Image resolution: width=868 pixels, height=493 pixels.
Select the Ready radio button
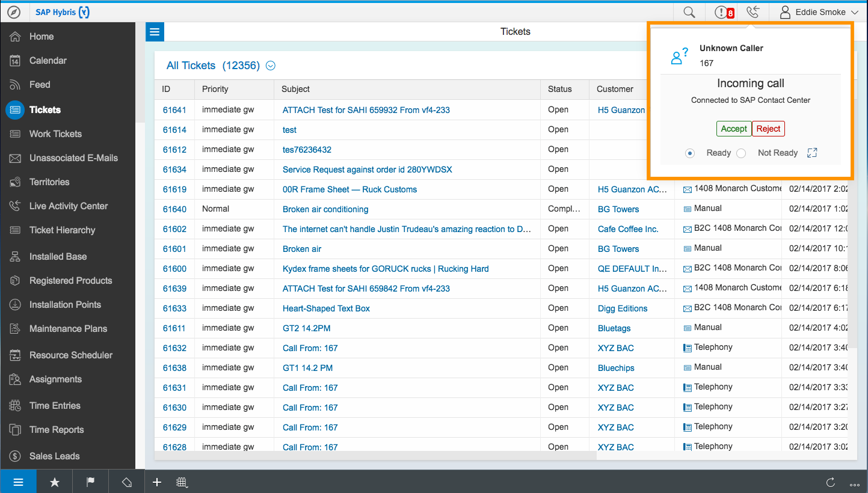[690, 153]
